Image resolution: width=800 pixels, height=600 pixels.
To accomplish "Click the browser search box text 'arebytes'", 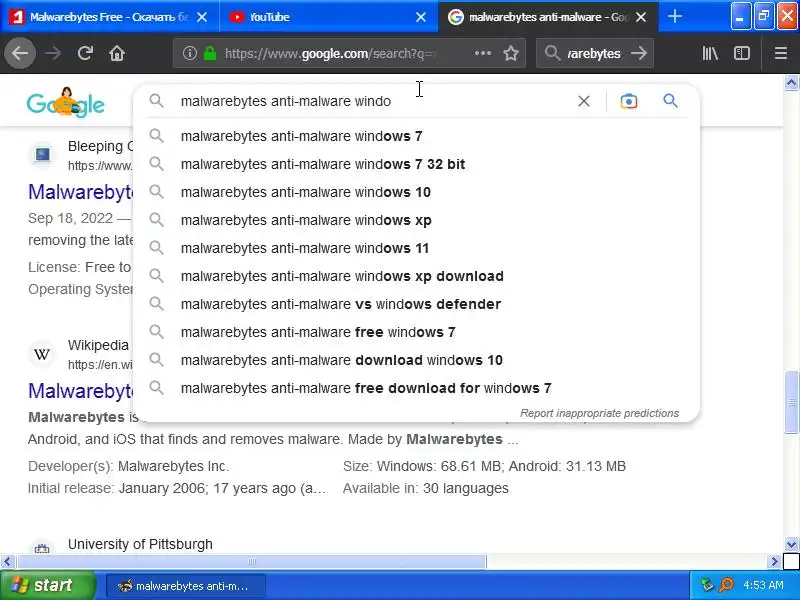I will [x=594, y=53].
